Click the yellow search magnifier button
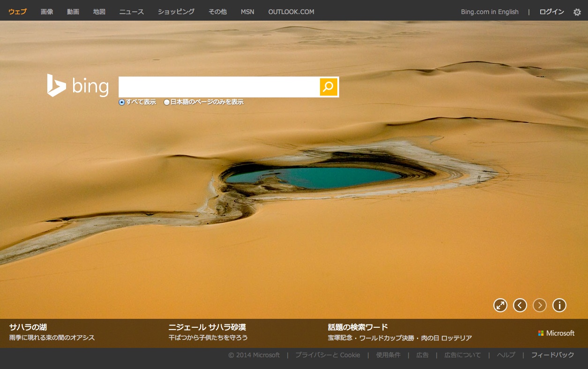The height and width of the screenshot is (369, 588). pos(328,87)
